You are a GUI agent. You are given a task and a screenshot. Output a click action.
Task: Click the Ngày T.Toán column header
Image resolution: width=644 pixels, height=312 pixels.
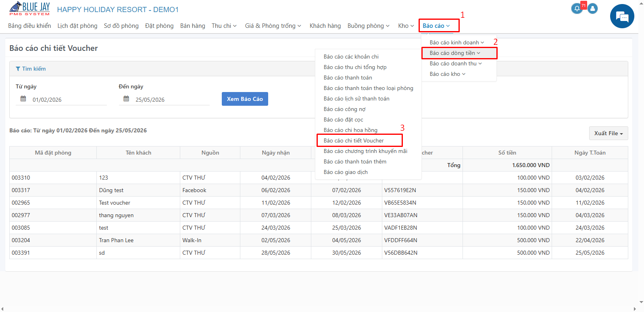(x=590, y=153)
